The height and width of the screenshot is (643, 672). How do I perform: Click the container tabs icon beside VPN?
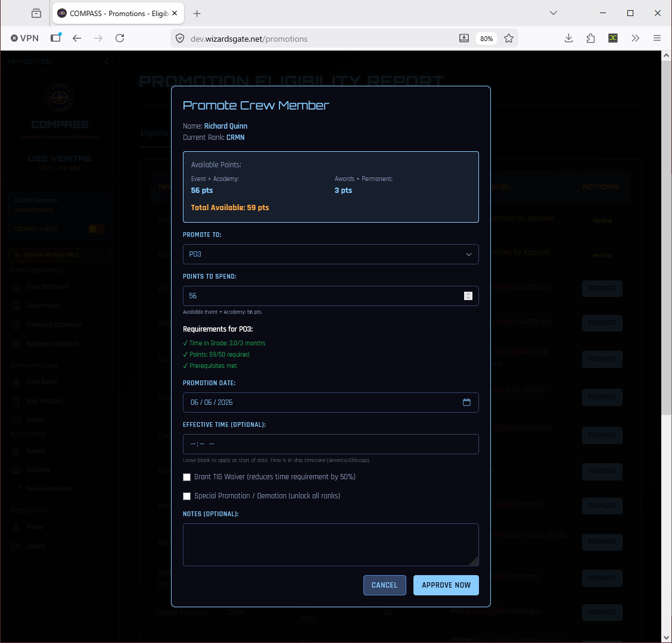56,38
